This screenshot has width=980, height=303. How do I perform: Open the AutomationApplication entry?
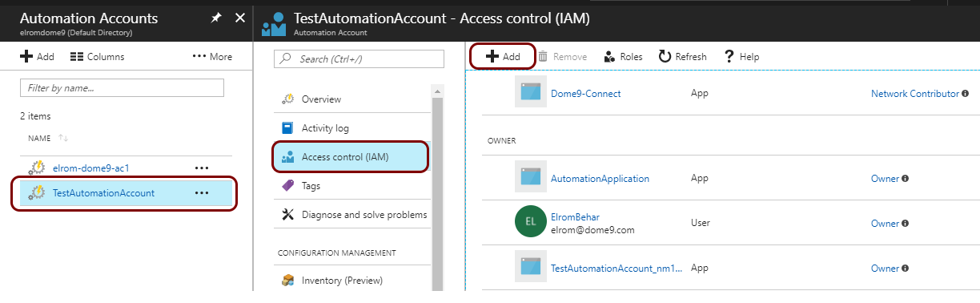(600, 179)
